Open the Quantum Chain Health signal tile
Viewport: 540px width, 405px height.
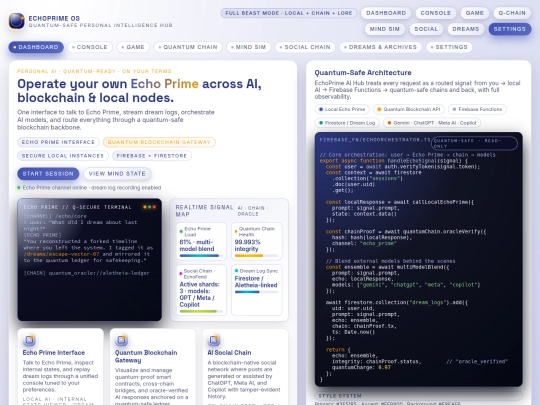tap(257, 241)
